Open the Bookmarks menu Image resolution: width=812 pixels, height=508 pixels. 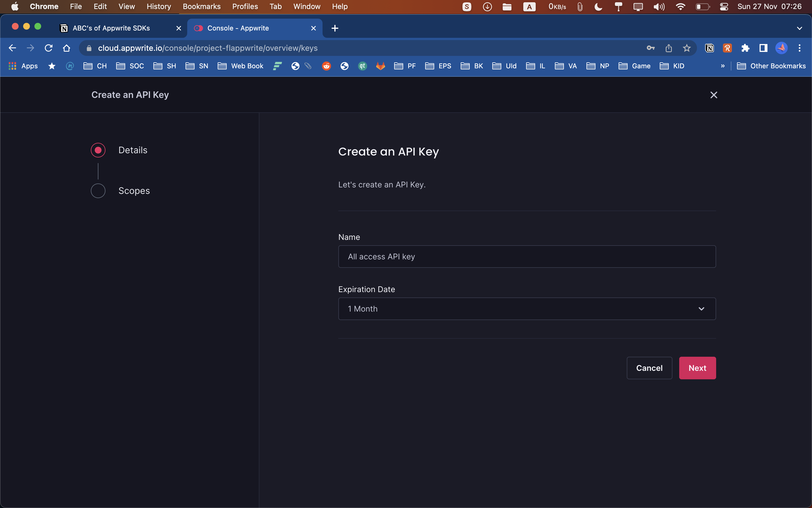(202, 6)
